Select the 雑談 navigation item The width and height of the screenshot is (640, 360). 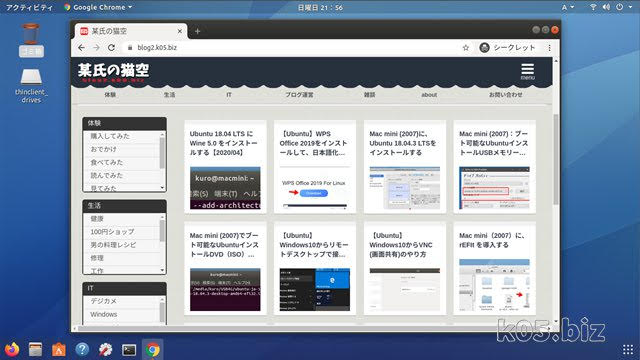[x=369, y=95]
